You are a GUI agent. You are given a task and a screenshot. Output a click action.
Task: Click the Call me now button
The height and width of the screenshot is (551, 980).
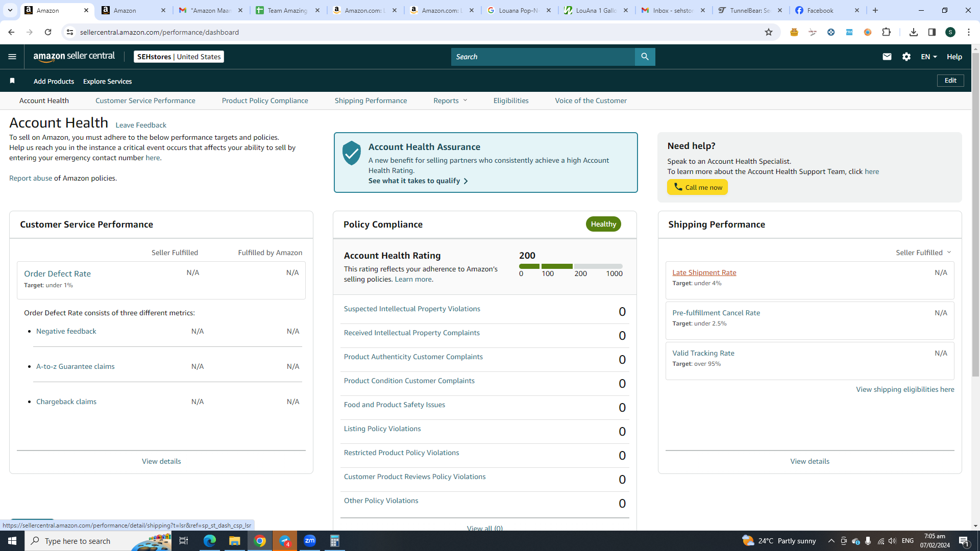coord(697,187)
